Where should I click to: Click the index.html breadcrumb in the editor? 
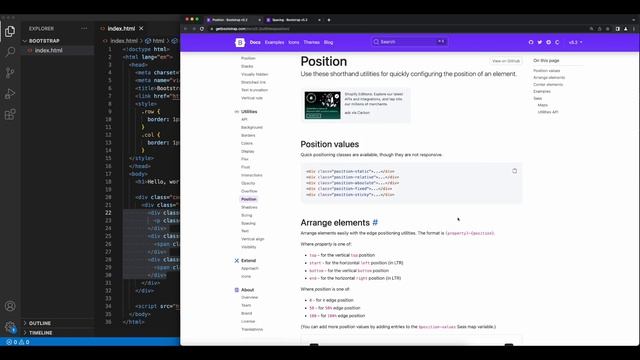[x=124, y=41]
